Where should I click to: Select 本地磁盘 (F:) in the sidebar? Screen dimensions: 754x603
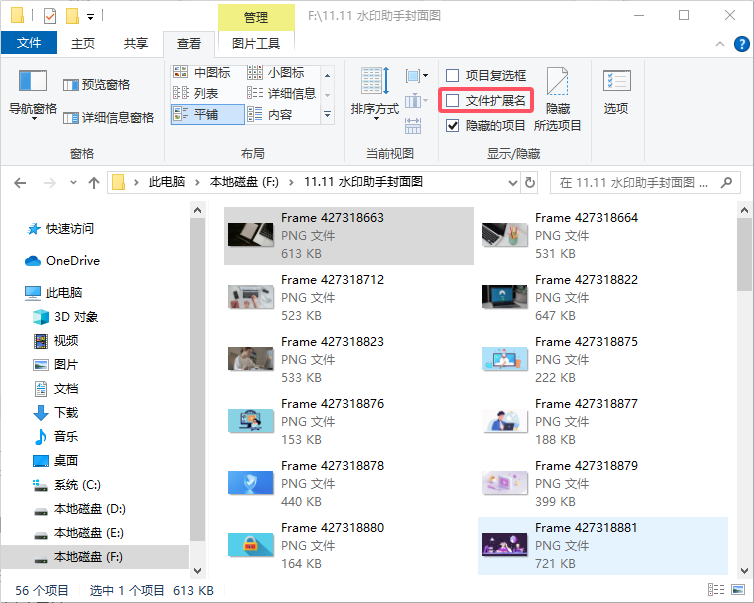(95, 557)
